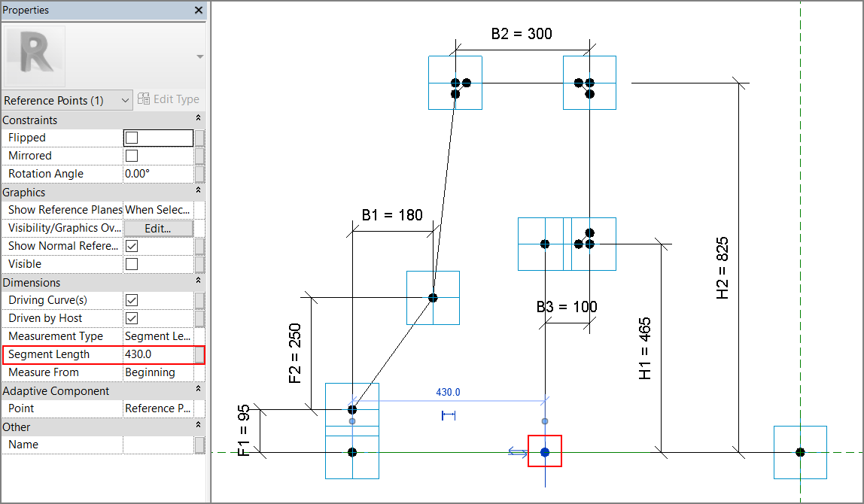Click associate parameter button for Rotation Angle

point(200,174)
